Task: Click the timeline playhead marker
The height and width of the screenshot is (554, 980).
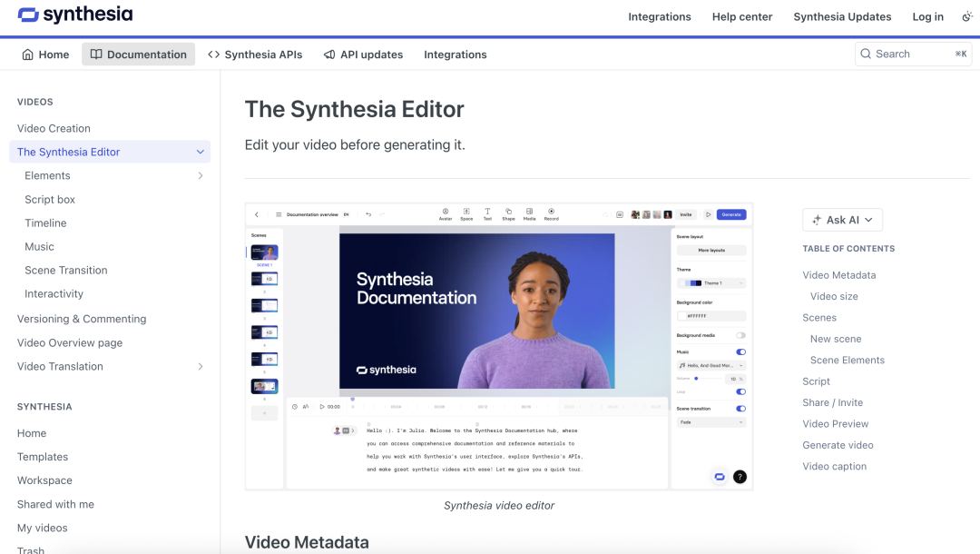Action: click(352, 400)
